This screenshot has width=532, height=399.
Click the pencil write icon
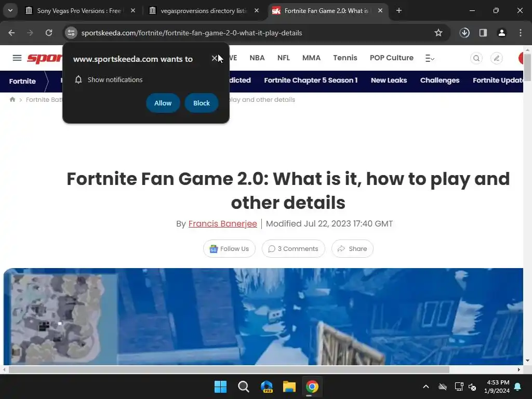coord(496,58)
